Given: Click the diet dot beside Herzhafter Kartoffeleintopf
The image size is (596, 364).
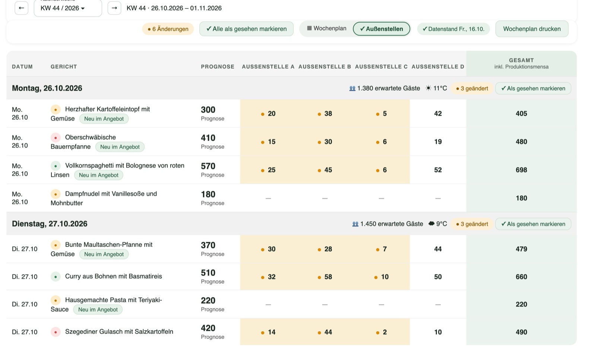Looking at the screenshot, I should (x=56, y=109).
